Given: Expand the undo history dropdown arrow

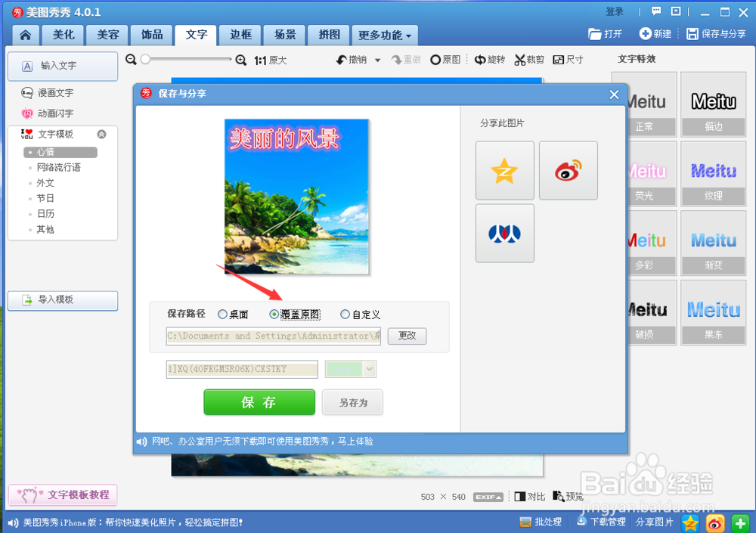Looking at the screenshot, I should pyautogui.click(x=377, y=60).
